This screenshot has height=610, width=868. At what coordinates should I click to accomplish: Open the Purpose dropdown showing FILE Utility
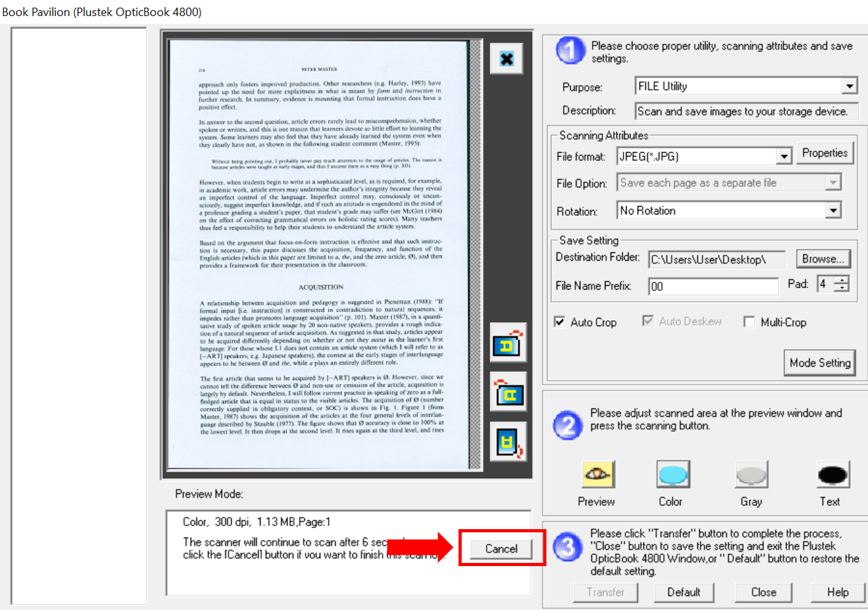850,87
